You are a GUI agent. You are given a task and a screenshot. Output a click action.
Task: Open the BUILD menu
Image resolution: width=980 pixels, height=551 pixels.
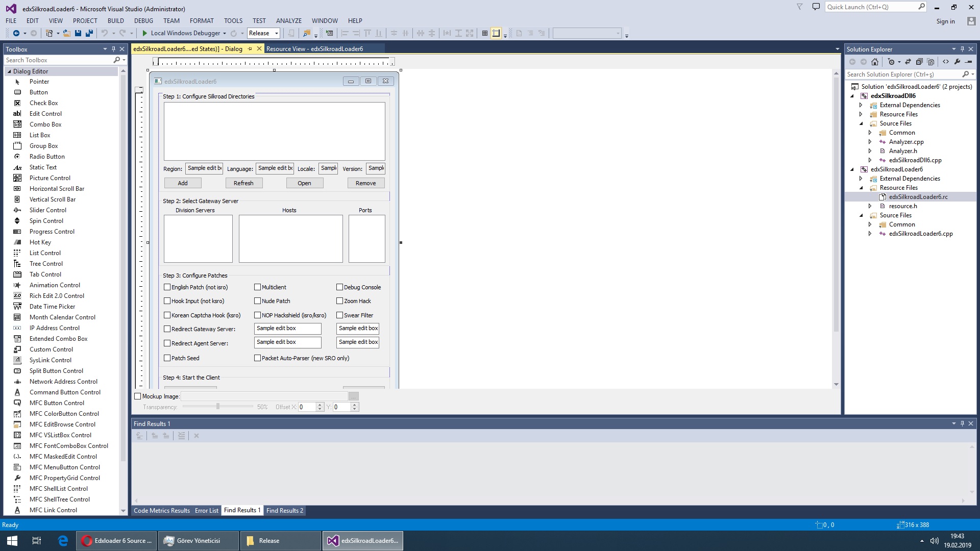pos(116,21)
